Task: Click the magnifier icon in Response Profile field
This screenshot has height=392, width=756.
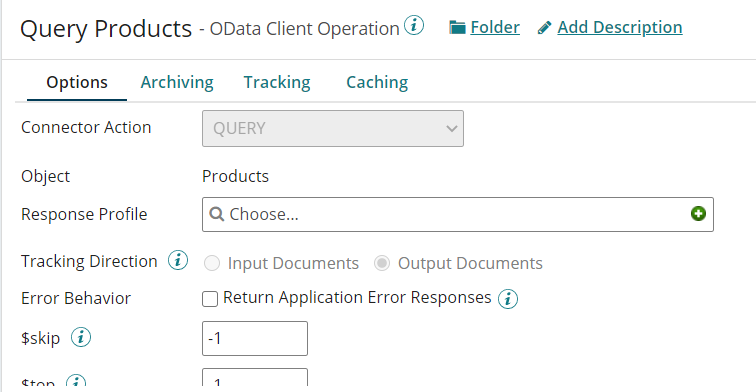Action: pos(217,214)
